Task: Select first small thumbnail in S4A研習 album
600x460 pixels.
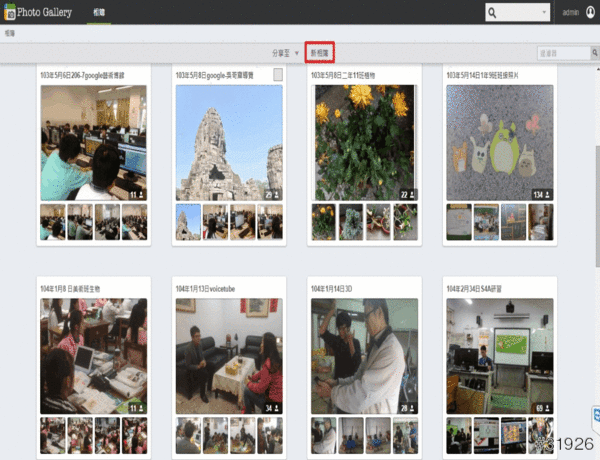Action: click(459, 436)
